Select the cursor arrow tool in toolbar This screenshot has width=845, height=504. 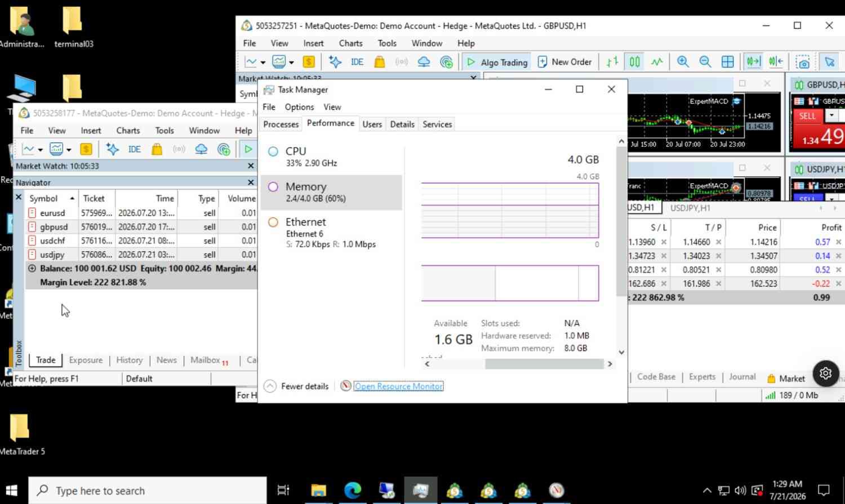click(830, 62)
